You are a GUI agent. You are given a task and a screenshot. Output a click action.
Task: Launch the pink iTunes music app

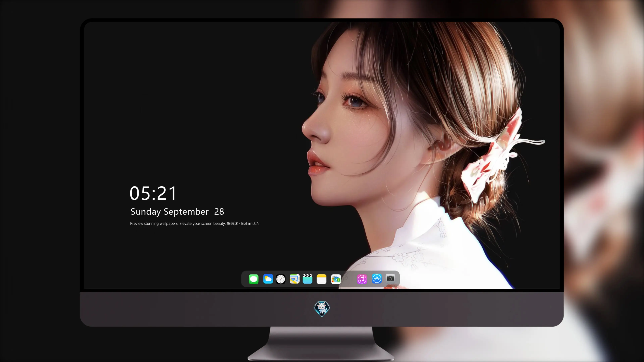point(362,279)
